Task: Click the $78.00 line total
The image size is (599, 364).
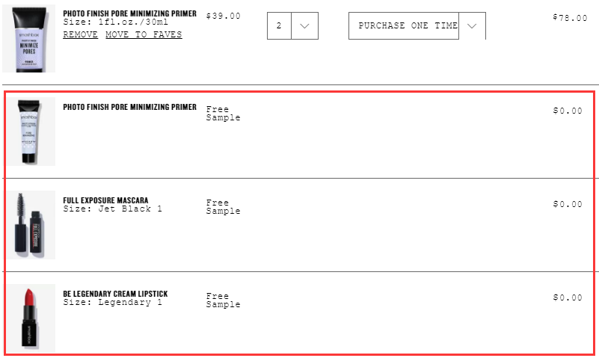Action: [570, 18]
